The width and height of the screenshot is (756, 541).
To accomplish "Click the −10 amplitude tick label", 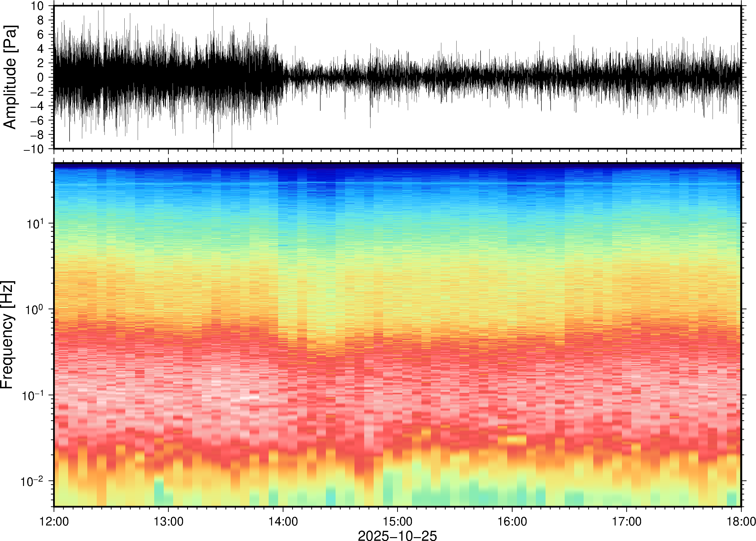I will 33,149.
